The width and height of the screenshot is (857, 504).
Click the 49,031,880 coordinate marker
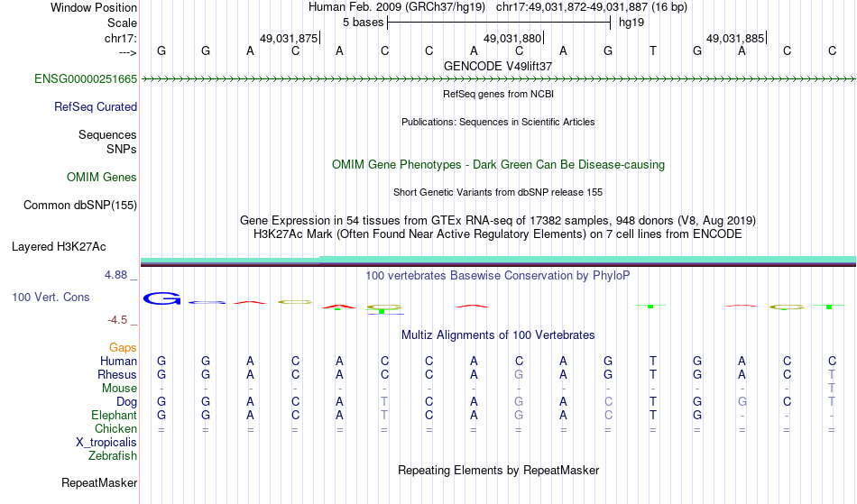(512, 38)
